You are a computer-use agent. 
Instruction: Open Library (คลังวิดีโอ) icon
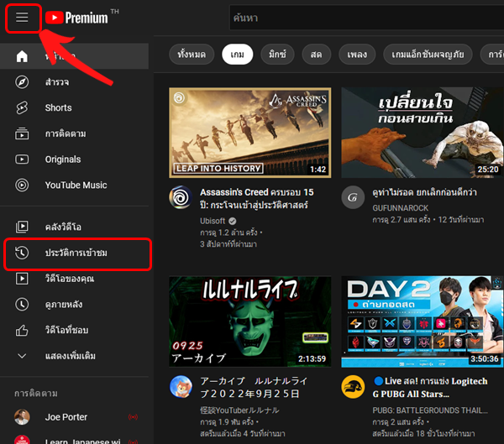(22, 227)
